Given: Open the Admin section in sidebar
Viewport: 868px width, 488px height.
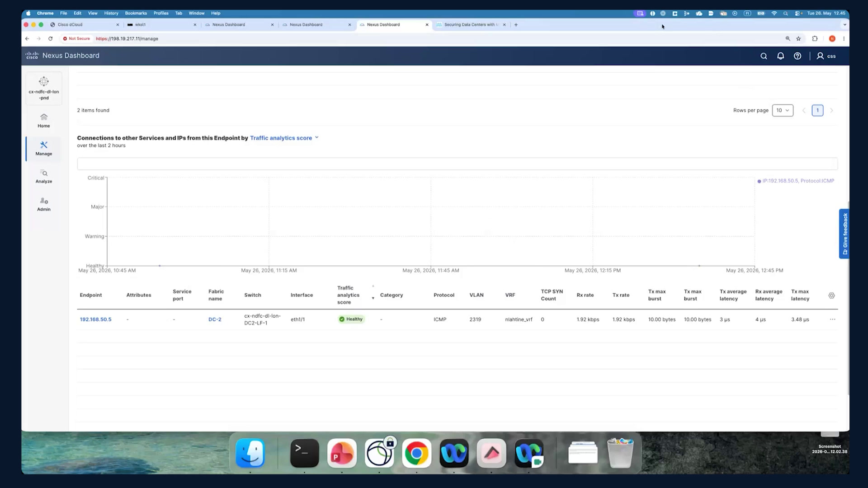Looking at the screenshot, I should point(44,204).
